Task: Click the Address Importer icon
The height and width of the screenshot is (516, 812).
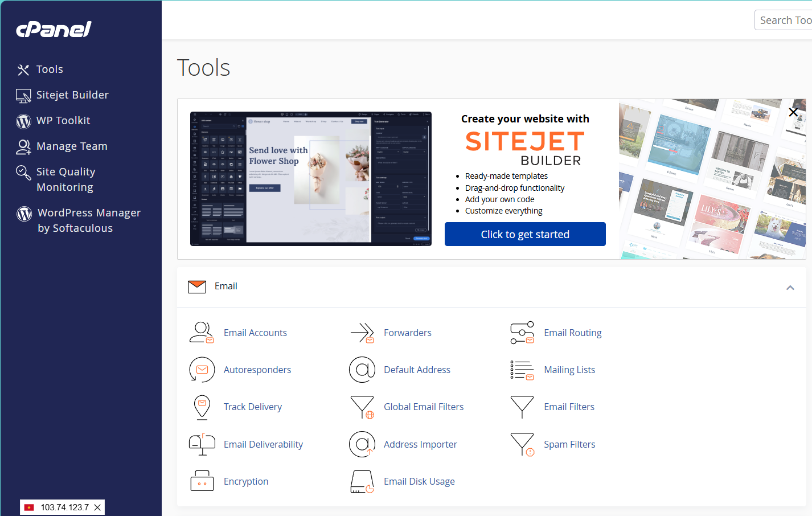Action: (362, 444)
